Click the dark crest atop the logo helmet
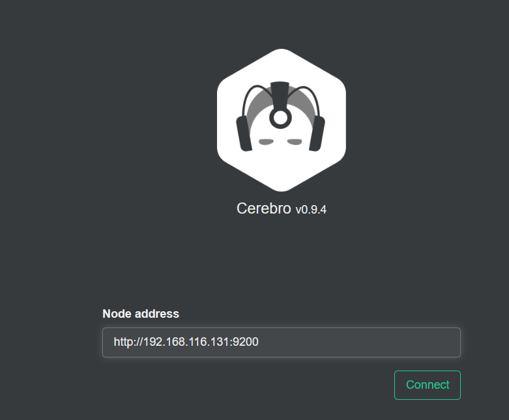The width and height of the screenshot is (509, 420). pos(280,94)
